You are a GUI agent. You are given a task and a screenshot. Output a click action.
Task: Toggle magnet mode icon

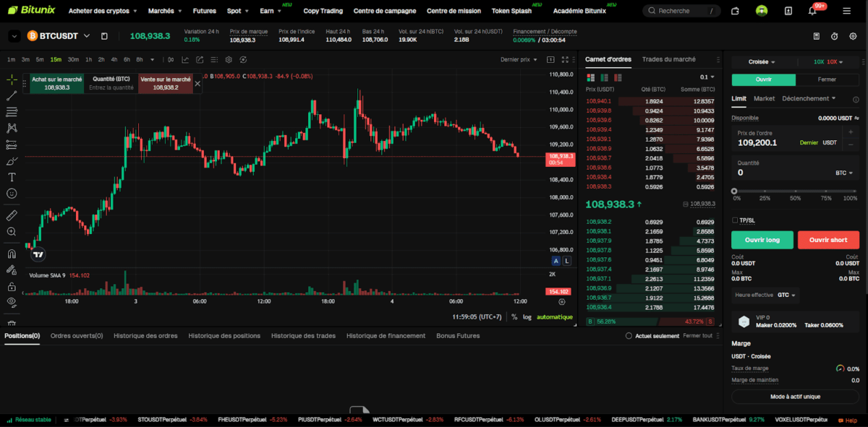point(12,254)
